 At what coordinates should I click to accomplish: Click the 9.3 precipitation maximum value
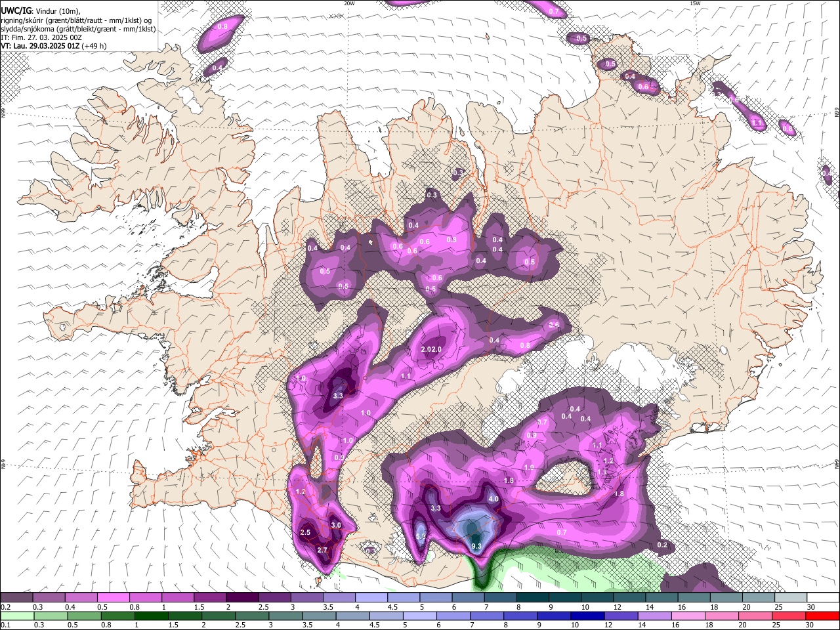coord(477,546)
